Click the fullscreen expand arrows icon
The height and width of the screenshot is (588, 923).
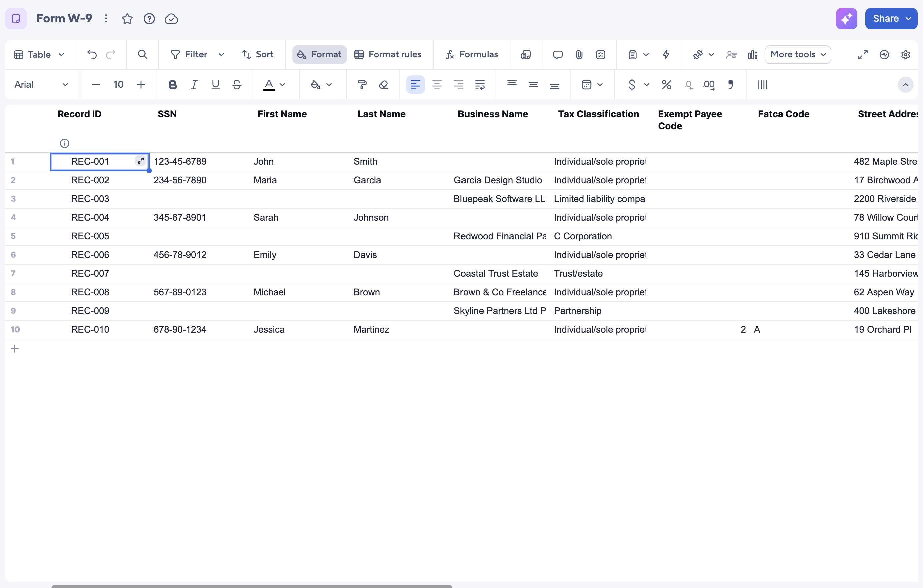coord(863,54)
